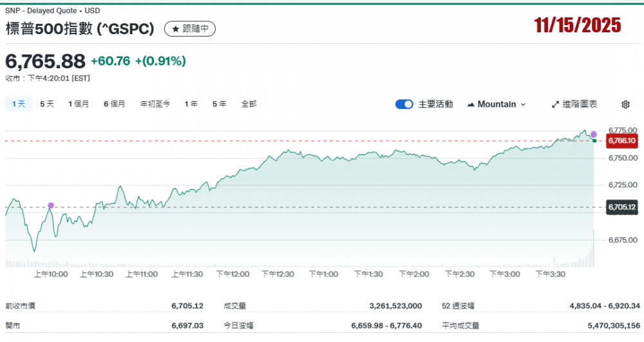Click the star icon in the following button
The image size is (644, 342).
click(x=175, y=29)
